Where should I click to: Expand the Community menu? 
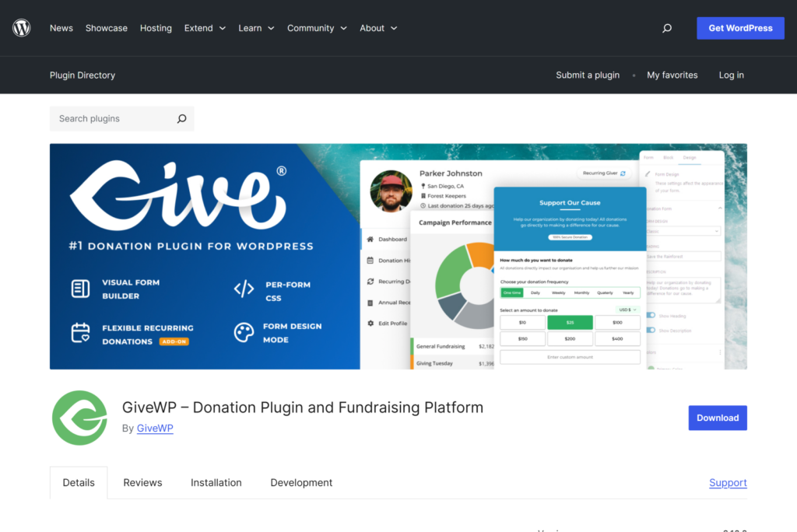(x=317, y=28)
